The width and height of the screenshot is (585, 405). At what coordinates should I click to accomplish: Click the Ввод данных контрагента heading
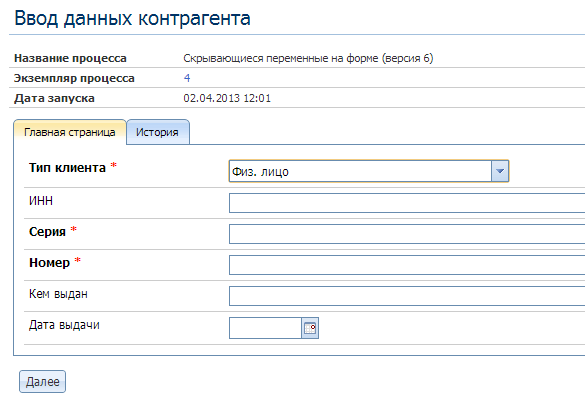point(132,18)
